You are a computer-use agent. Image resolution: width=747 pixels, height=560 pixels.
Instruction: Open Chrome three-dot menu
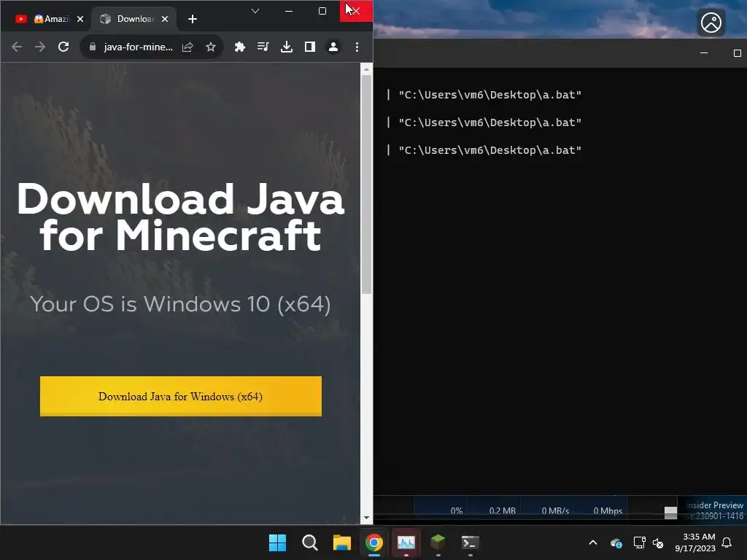[x=357, y=47]
